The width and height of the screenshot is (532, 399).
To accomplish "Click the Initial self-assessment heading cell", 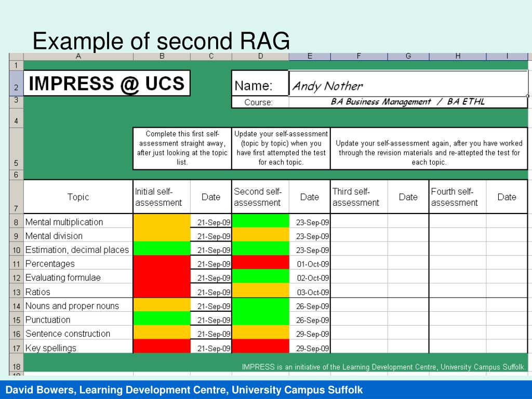I will 162,197.
